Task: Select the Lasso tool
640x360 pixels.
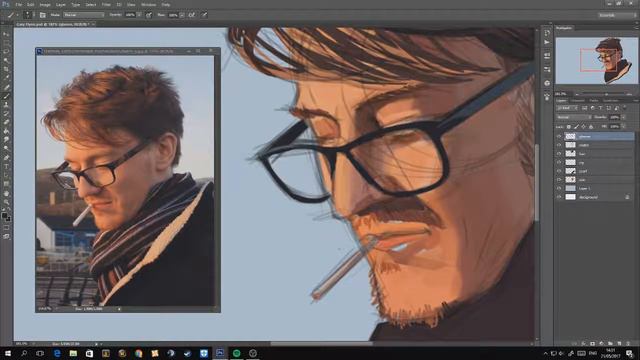Action: click(x=6, y=52)
